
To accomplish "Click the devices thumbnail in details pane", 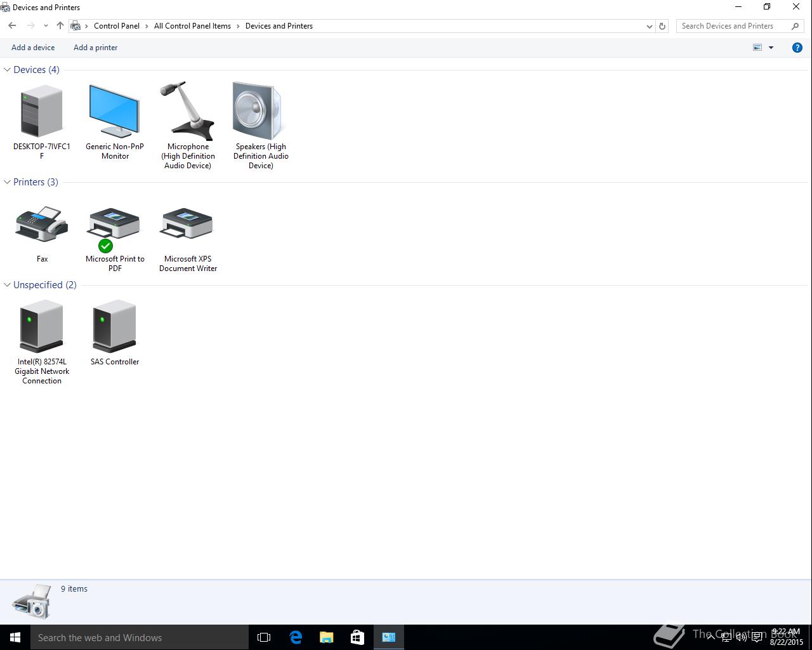I will pos(32,601).
